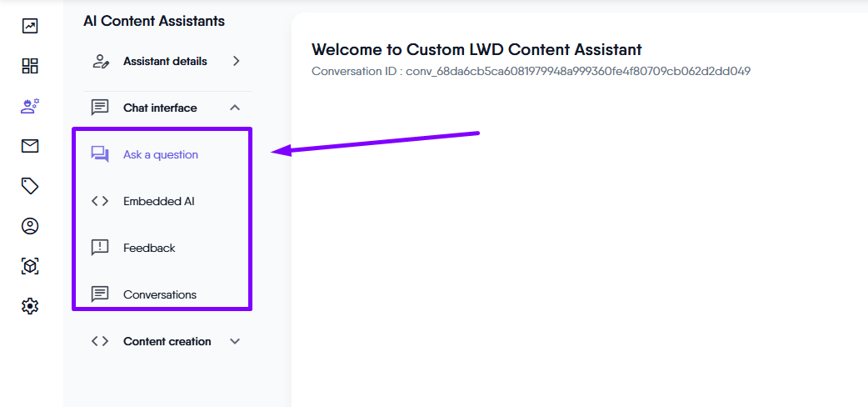
Task: Select Ask a question menu item
Action: pyautogui.click(x=161, y=154)
